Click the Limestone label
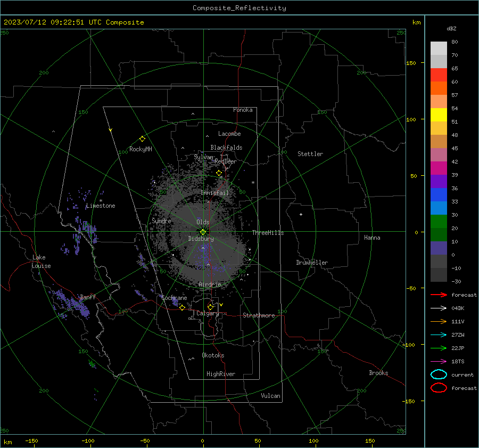Viewport: 479px width, 448px height. point(101,206)
